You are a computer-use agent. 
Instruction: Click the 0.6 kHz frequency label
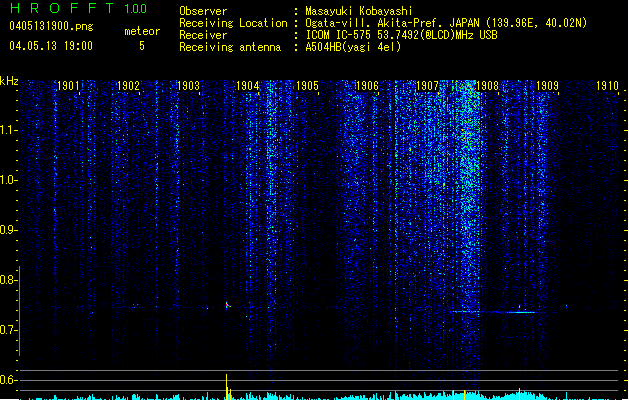pos(8,380)
